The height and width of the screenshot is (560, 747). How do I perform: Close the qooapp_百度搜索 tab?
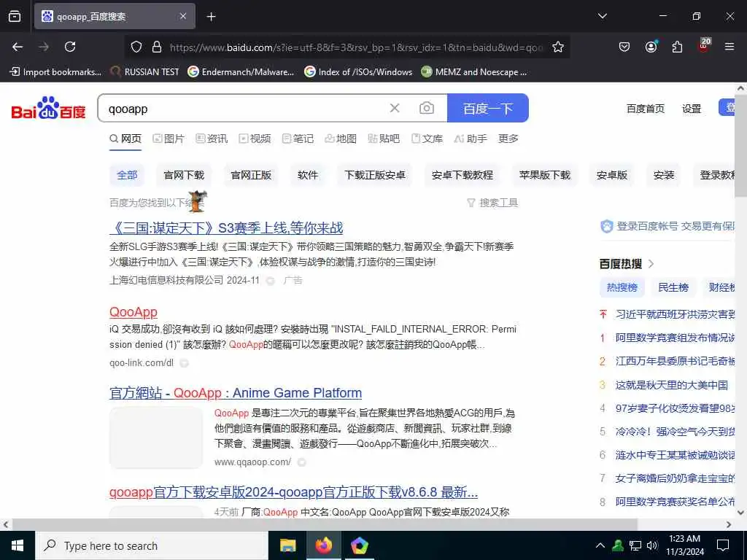pyautogui.click(x=183, y=16)
